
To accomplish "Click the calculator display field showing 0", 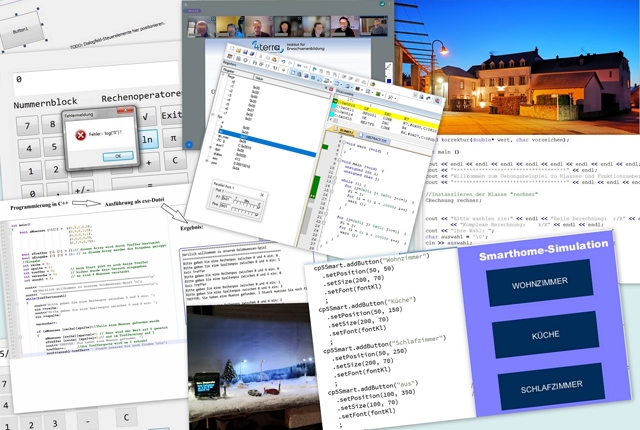I will [90, 78].
